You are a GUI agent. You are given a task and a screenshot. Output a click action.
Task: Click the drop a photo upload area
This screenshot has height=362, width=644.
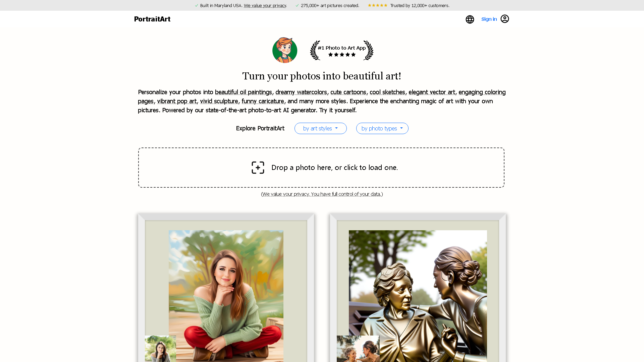coord(321,167)
